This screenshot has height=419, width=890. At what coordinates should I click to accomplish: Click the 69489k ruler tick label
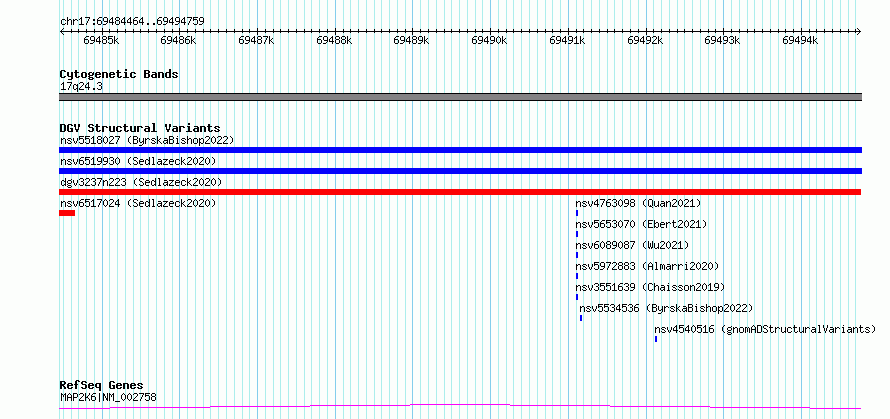click(412, 40)
